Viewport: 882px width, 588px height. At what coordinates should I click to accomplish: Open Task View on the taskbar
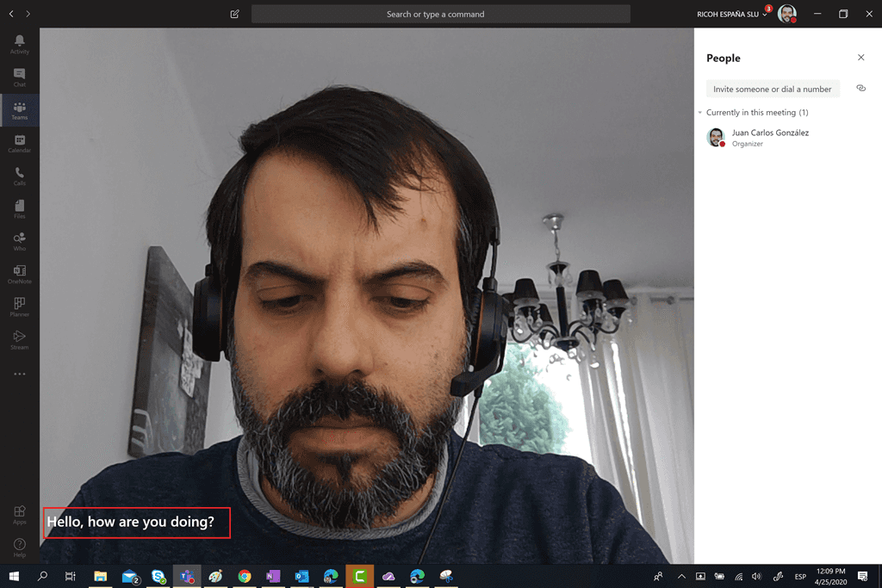[71, 576]
